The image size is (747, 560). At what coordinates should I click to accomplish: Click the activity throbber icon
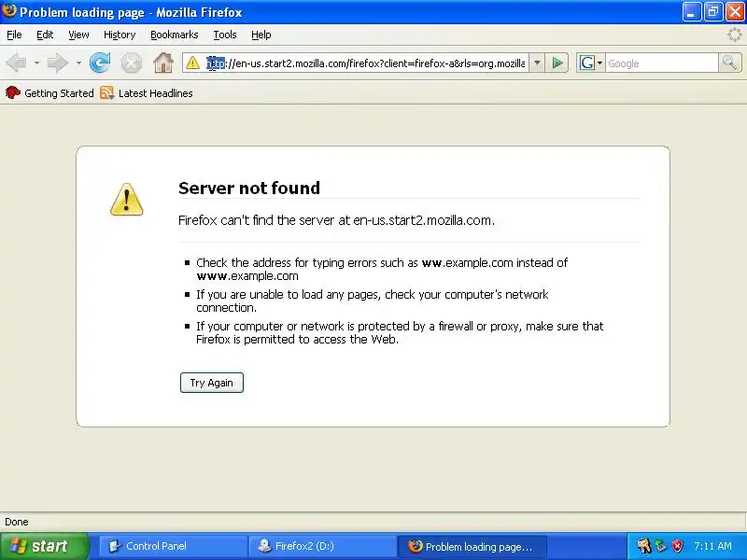(735, 35)
